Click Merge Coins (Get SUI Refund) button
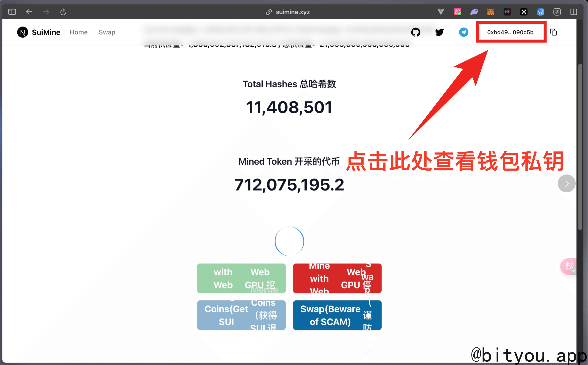This screenshot has height=365, width=588. pyautogui.click(x=241, y=315)
